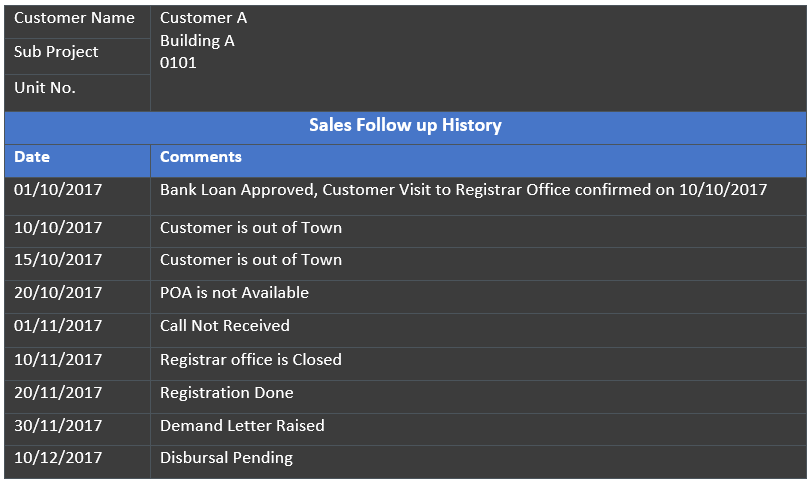Select the Registrar office is Closed comment
The image size is (811, 483).
[251, 360]
